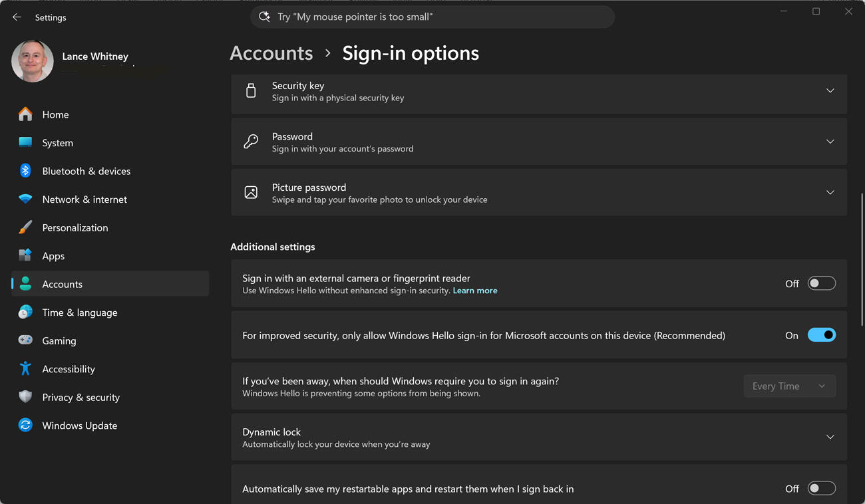Screen dimensions: 865x504
Task: Click the settings search box
Action: coord(432,17)
